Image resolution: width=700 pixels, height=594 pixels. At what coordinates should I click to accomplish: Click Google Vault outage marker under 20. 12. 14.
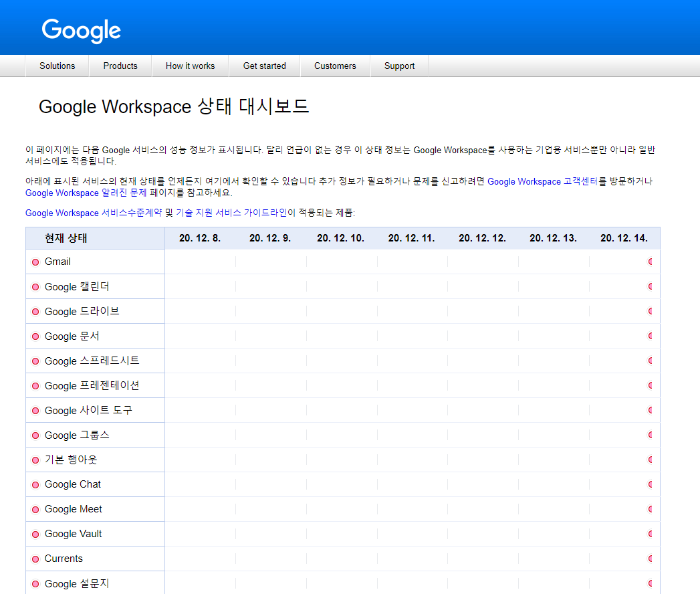[x=651, y=534]
